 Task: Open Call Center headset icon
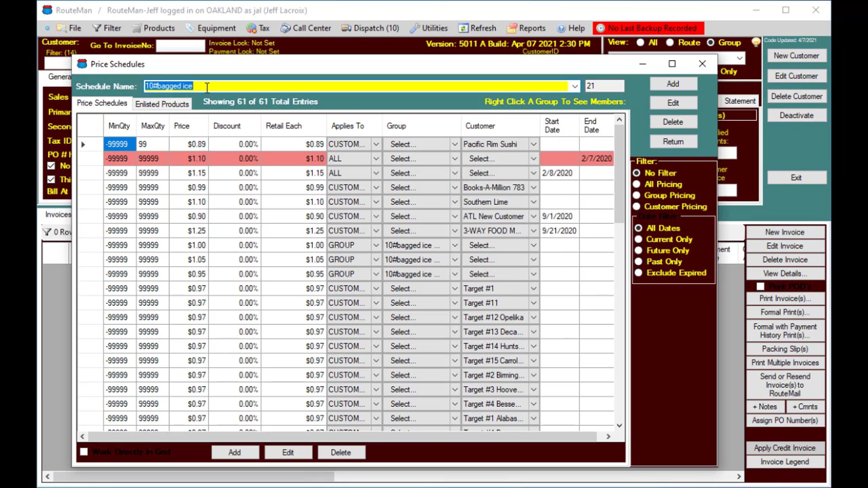point(285,28)
